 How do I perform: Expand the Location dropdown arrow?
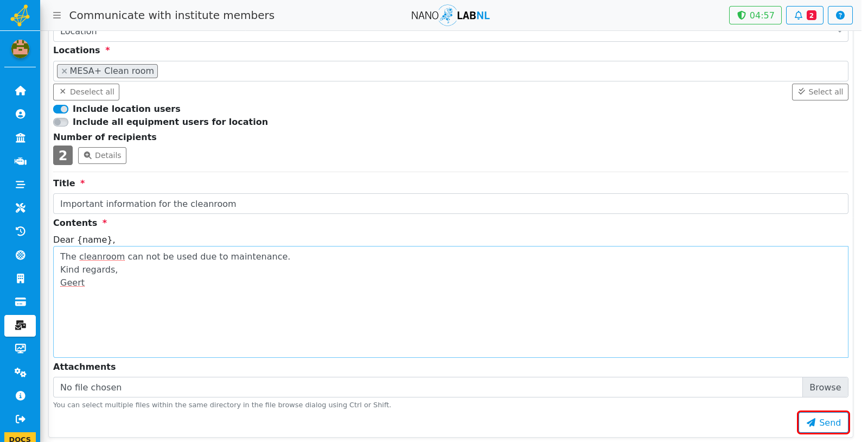pos(839,33)
